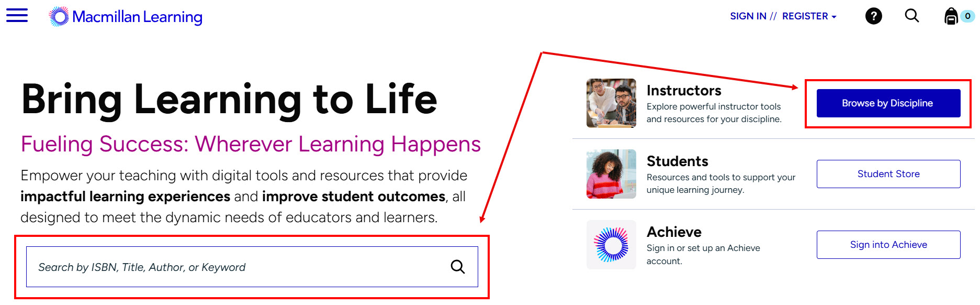Open the help question mark icon
This screenshot has height=305, width=980.
click(x=873, y=16)
